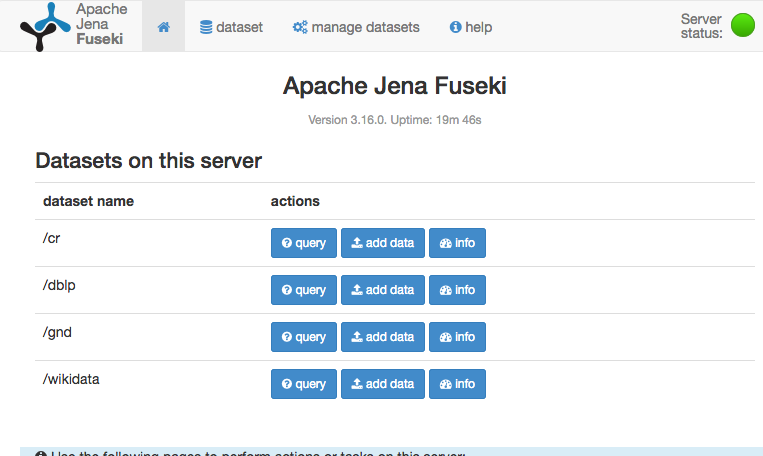Show info for the /dblp dataset
The height and width of the screenshot is (456, 763).
point(457,290)
